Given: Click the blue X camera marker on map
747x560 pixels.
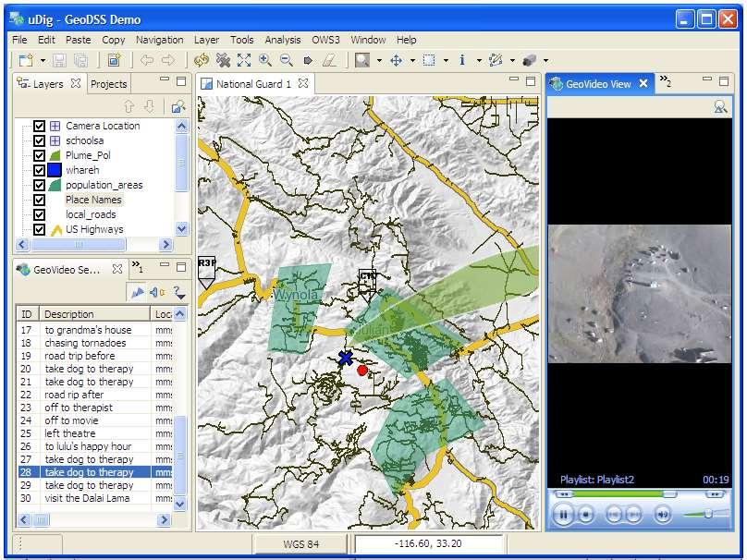Looking at the screenshot, I should pyautogui.click(x=346, y=358).
